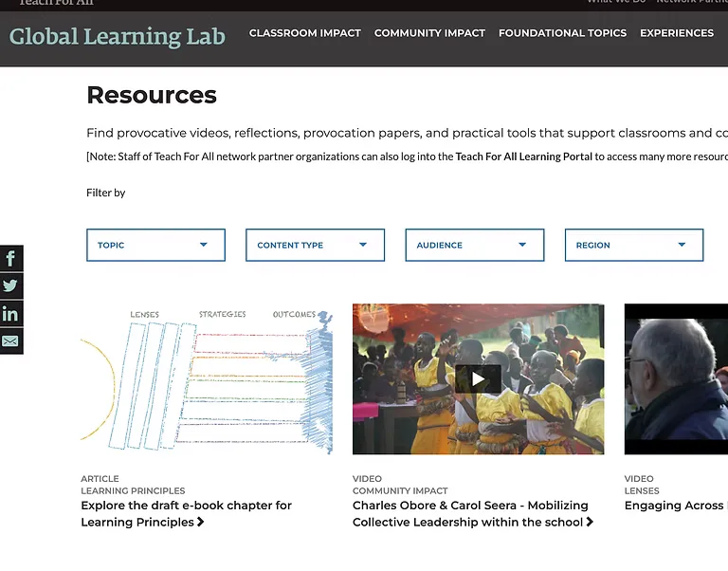Click the Filter by label

tap(106, 193)
